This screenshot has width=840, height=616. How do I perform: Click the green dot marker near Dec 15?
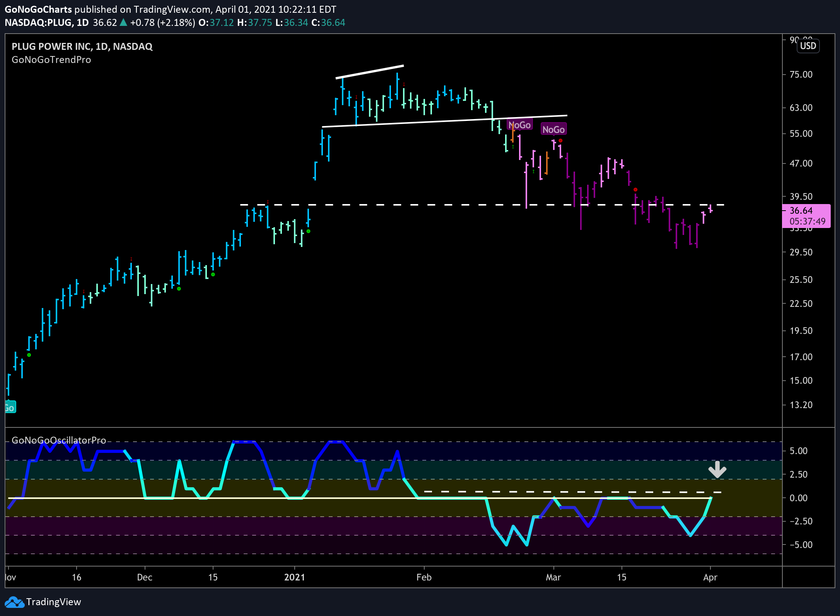click(x=213, y=274)
